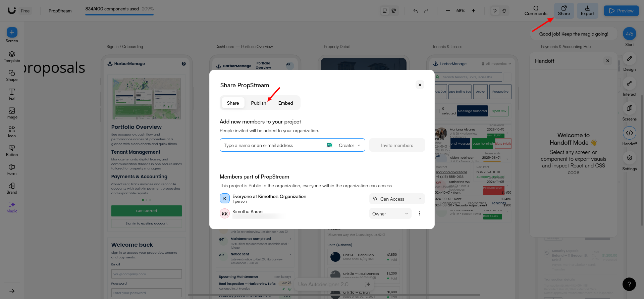The width and height of the screenshot is (644, 299).
Task: Expand the left sidebar arrow
Action: 12,291
